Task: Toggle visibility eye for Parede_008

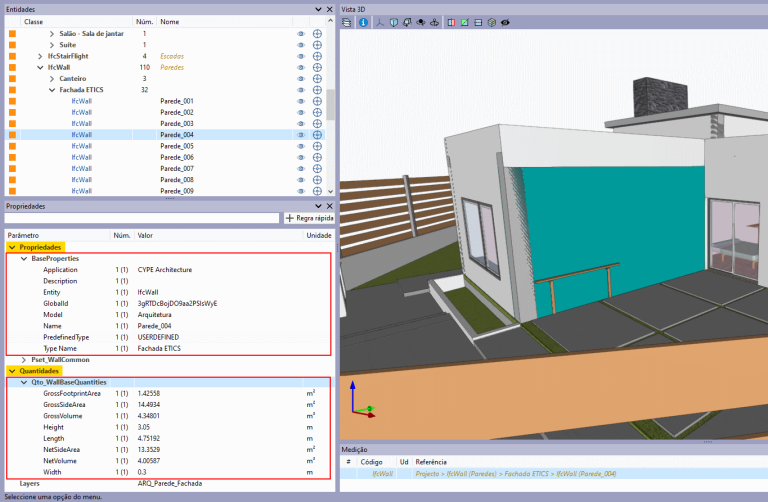Action: [301, 180]
